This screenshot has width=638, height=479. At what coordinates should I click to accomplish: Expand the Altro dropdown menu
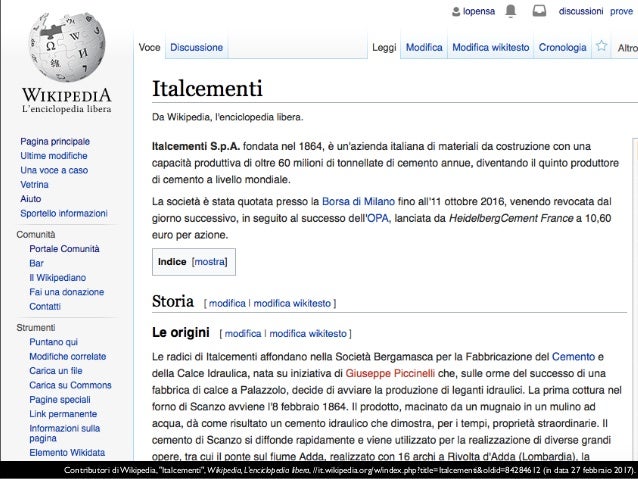click(x=627, y=48)
